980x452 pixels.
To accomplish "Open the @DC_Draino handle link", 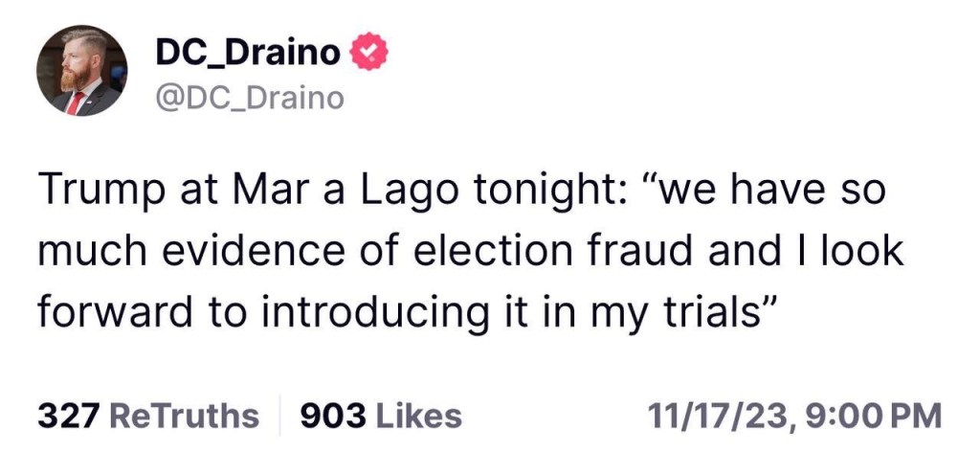I will coord(247,97).
